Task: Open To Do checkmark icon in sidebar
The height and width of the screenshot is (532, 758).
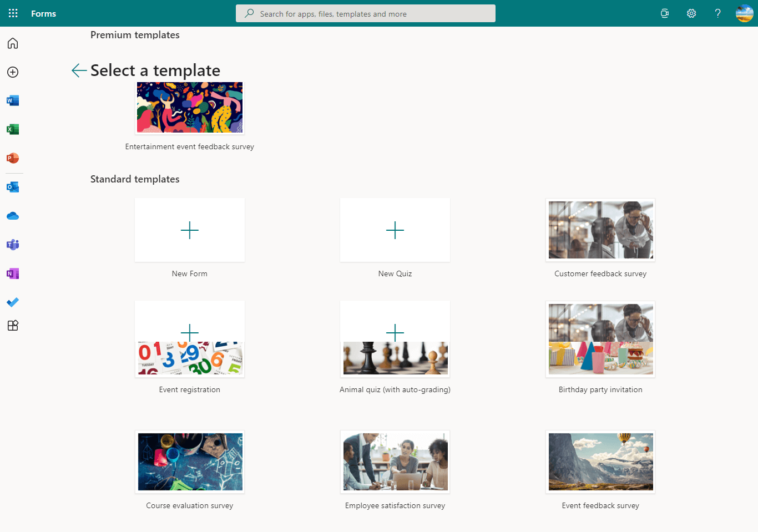Action: [13, 302]
